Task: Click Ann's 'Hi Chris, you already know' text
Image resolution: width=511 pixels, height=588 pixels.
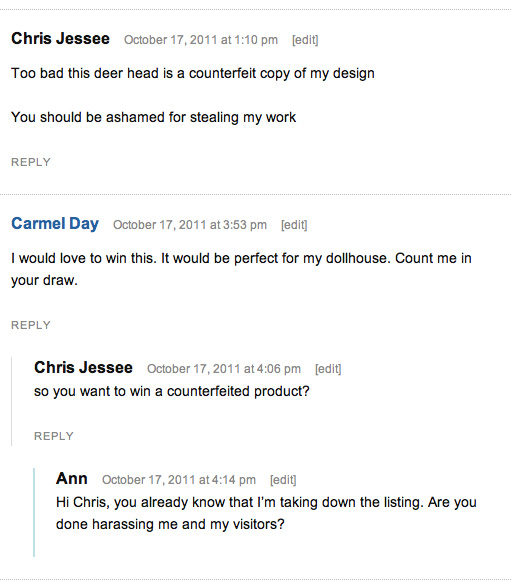Action: pyautogui.click(x=266, y=513)
